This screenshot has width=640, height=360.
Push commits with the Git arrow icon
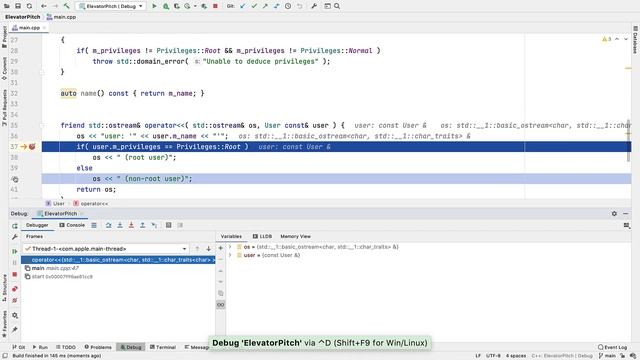tap(265, 6)
